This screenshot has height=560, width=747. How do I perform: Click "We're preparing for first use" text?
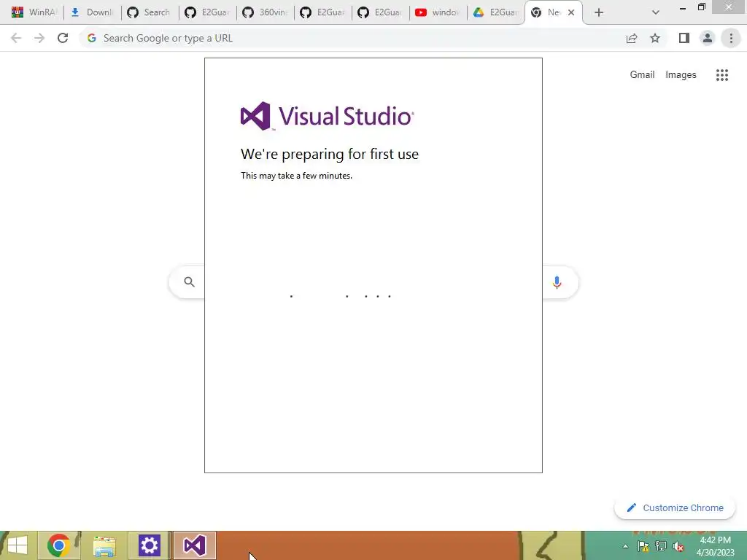coord(330,154)
